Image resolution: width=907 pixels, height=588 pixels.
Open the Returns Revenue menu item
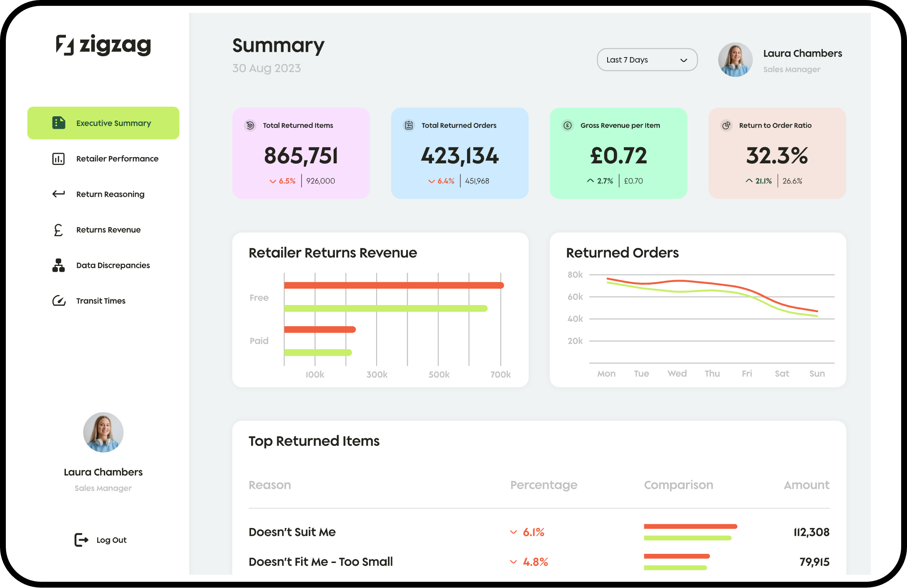[x=108, y=230]
